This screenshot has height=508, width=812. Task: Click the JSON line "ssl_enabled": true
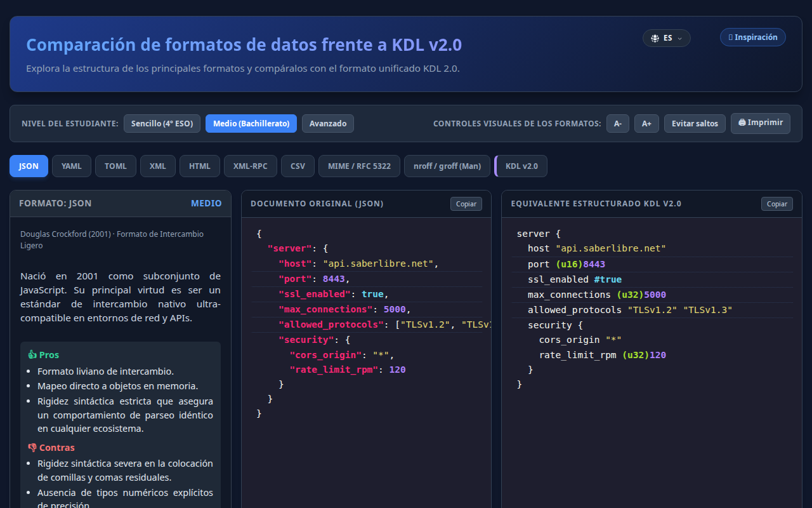tap(333, 294)
